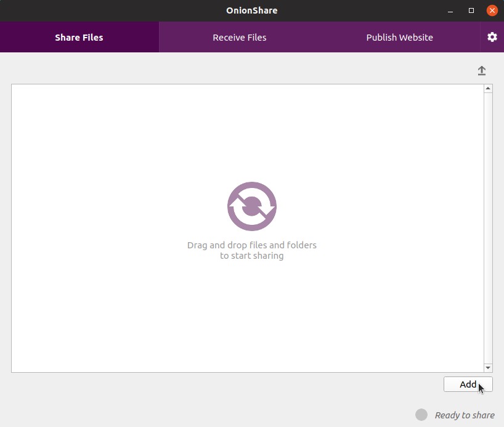Select the Share Files tab

(x=79, y=37)
